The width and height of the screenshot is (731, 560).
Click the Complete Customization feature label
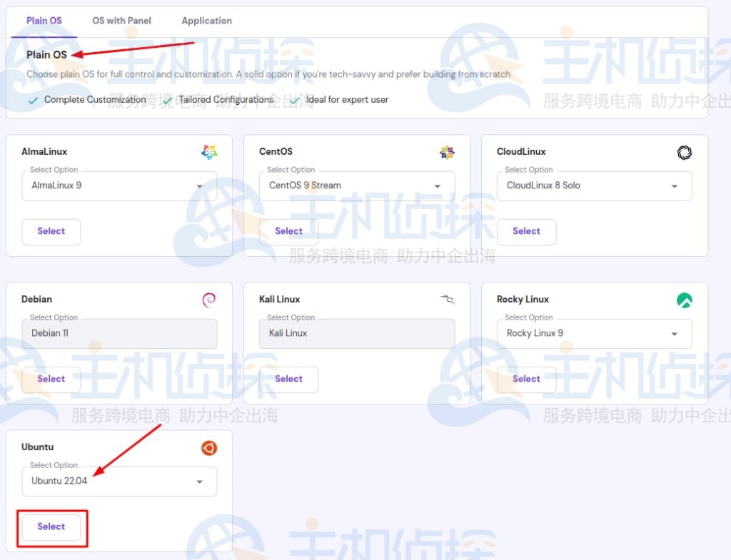(x=95, y=99)
